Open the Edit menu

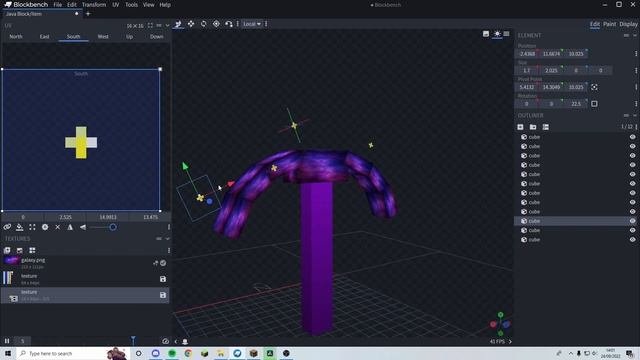click(72, 5)
